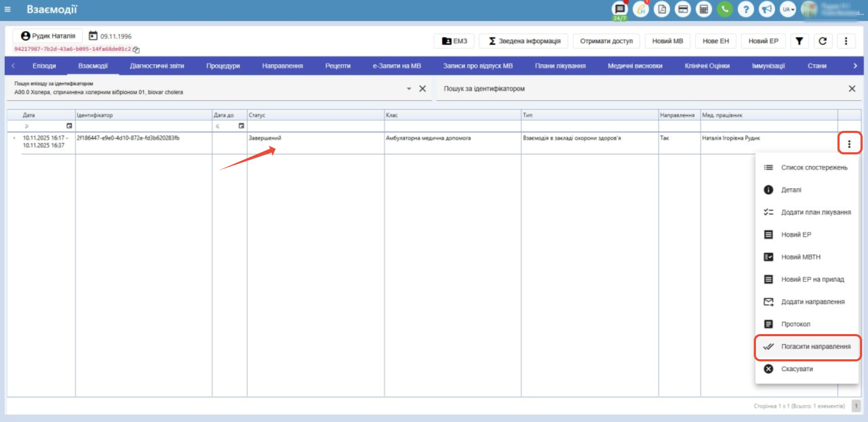The width and height of the screenshot is (868, 422).
Task: Switch to the Процедури tab
Action: [x=223, y=66]
